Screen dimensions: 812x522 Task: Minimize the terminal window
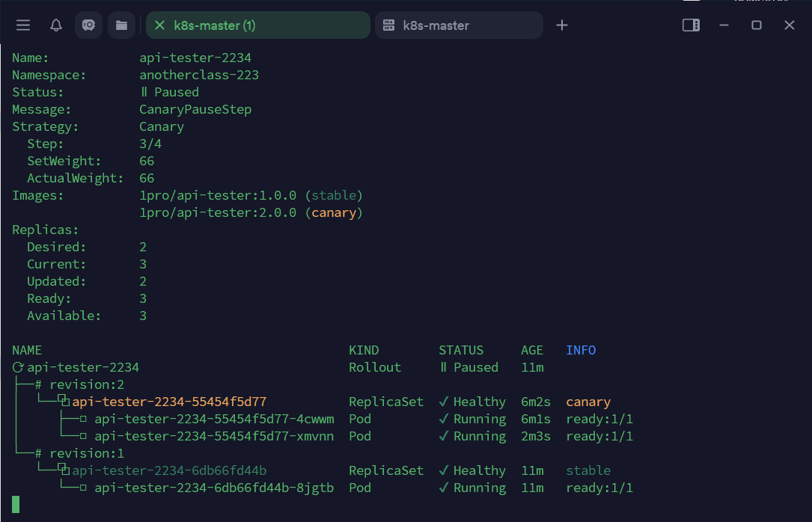[724, 25]
